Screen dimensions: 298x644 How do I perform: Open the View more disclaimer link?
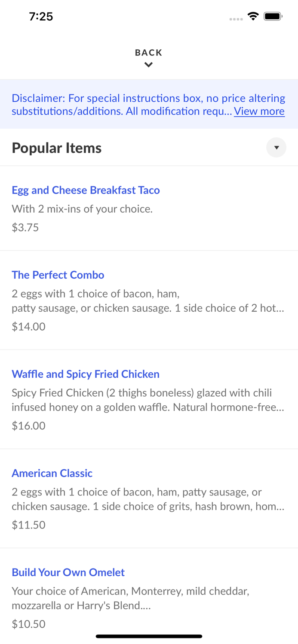tap(259, 111)
